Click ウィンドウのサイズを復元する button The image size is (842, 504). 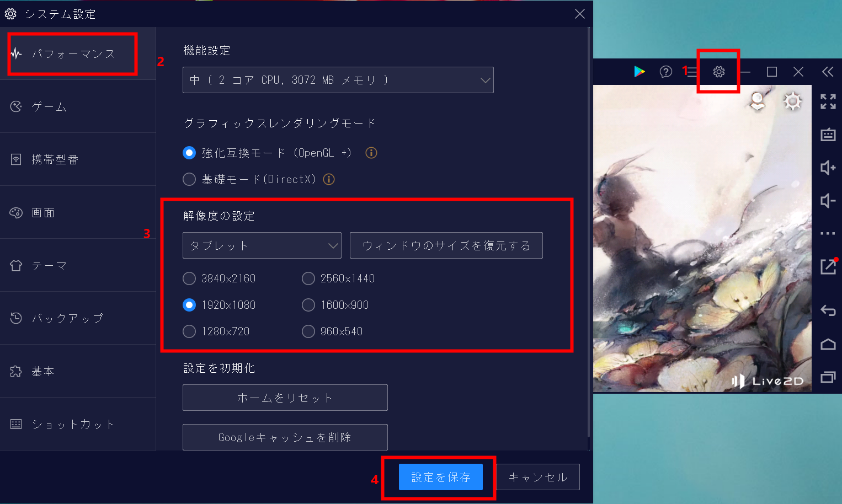pyautogui.click(x=446, y=245)
